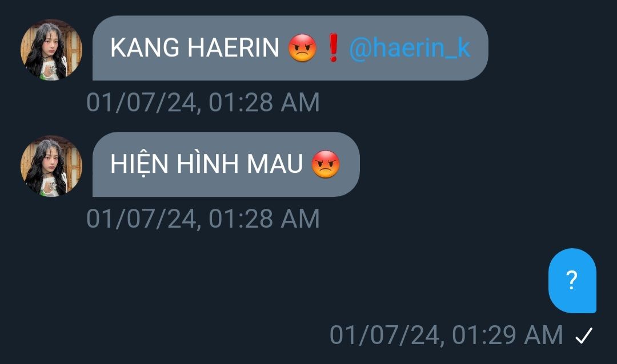Click 01:28 AM time under HIỆN HÌNH MAU message
Viewport: 617px width, 364px height.
pos(264,219)
